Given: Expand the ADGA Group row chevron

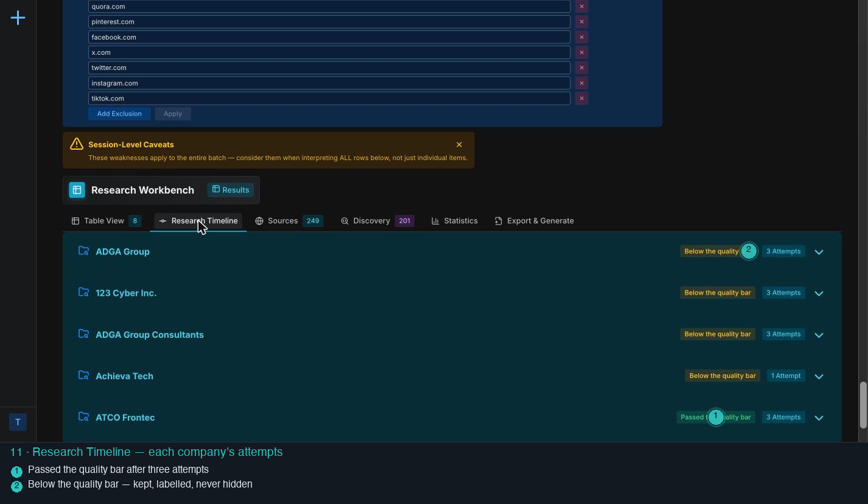Looking at the screenshot, I should pyautogui.click(x=819, y=251).
